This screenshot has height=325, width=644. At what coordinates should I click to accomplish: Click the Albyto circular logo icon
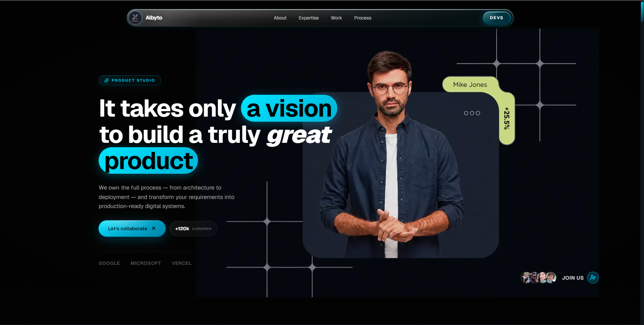coord(135,18)
